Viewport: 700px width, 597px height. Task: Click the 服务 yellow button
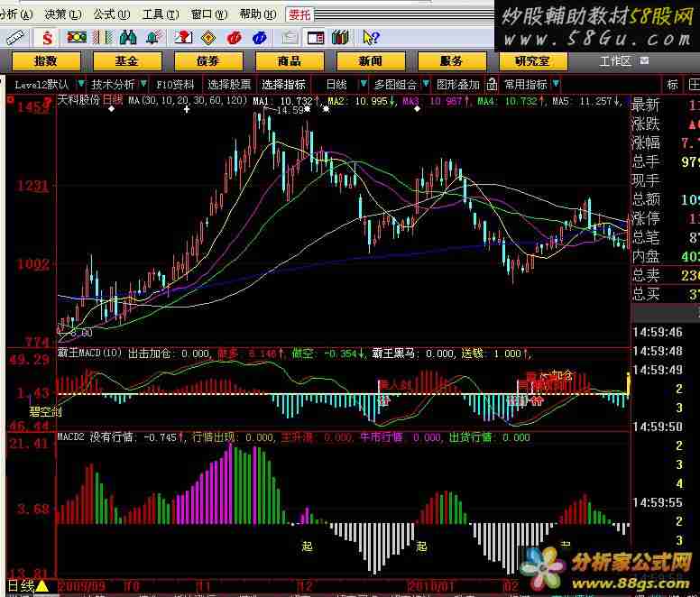[452, 61]
